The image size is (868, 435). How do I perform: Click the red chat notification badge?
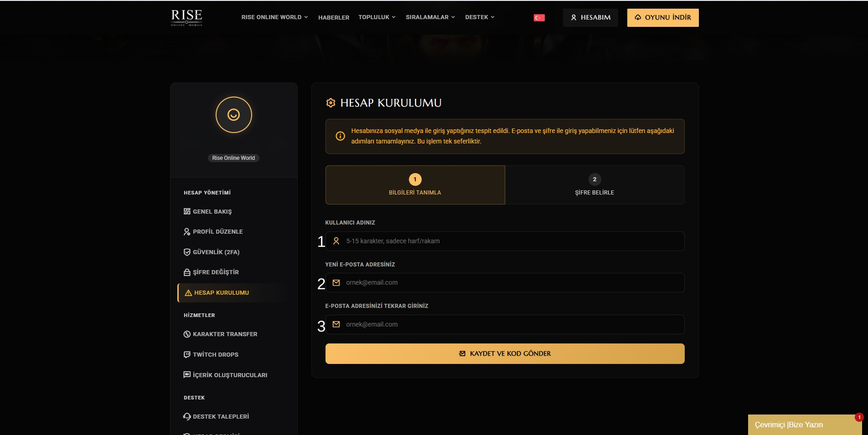click(859, 417)
